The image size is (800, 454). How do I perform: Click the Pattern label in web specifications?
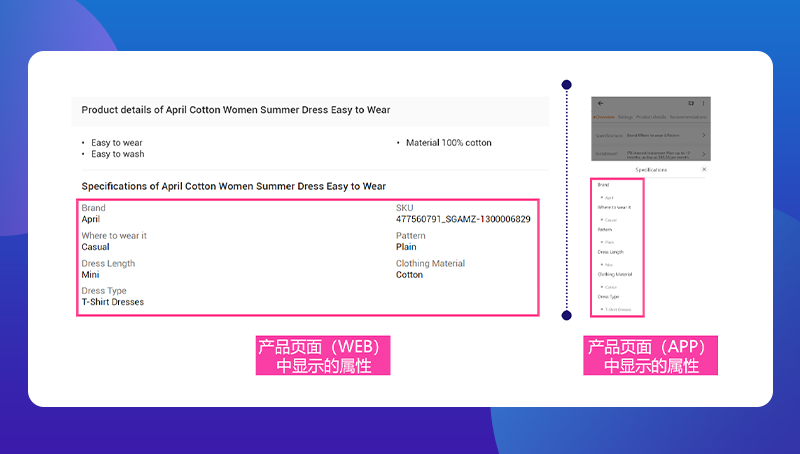(x=411, y=236)
